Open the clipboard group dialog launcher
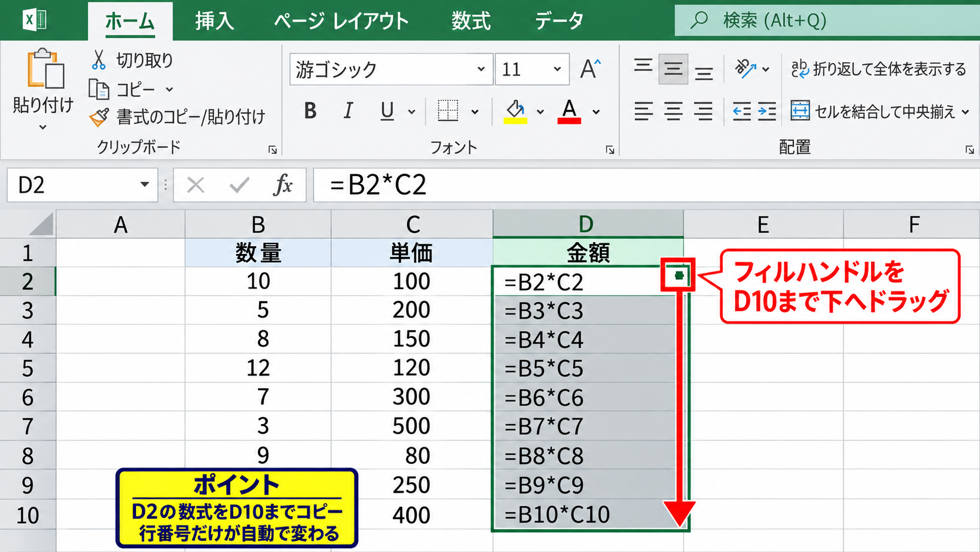Image resolution: width=980 pixels, height=552 pixels. [273, 150]
